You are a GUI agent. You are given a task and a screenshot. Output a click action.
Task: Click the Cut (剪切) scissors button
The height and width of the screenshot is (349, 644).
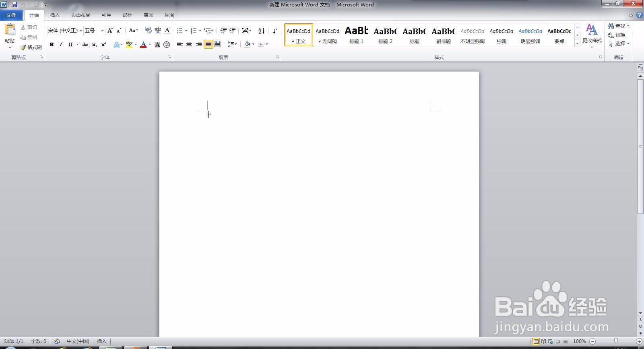pyautogui.click(x=29, y=27)
